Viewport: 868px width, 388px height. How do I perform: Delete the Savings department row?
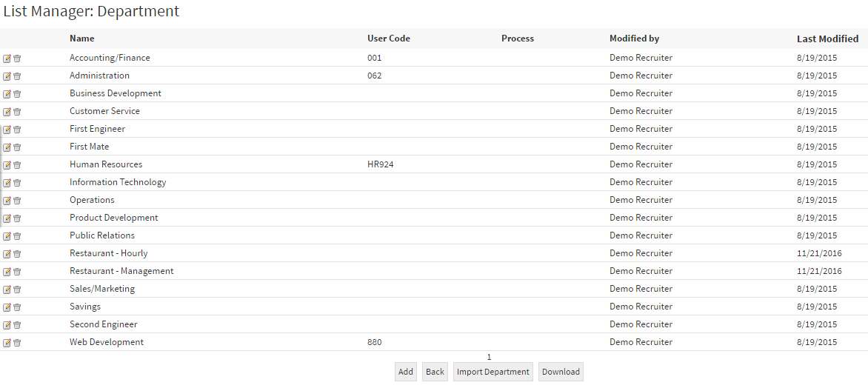point(17,307)
